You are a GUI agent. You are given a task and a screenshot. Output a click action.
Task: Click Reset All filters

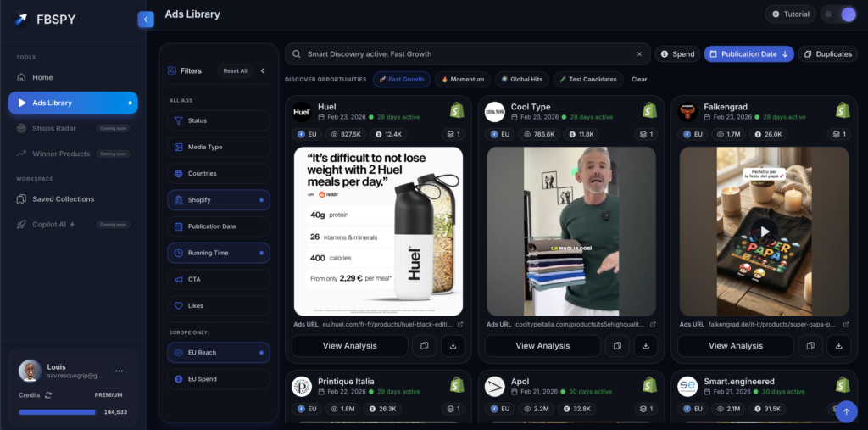coord(236,71)
